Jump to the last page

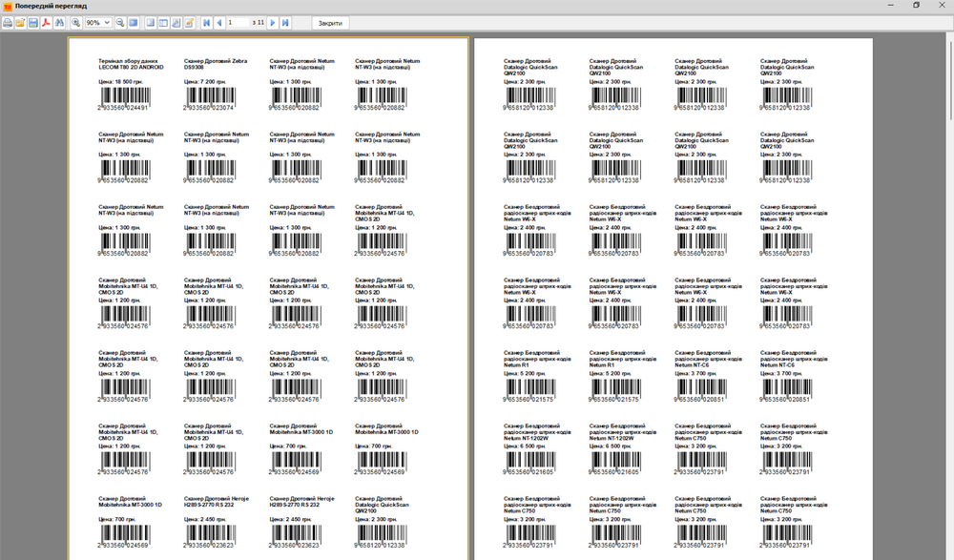(x=285, y=22)
